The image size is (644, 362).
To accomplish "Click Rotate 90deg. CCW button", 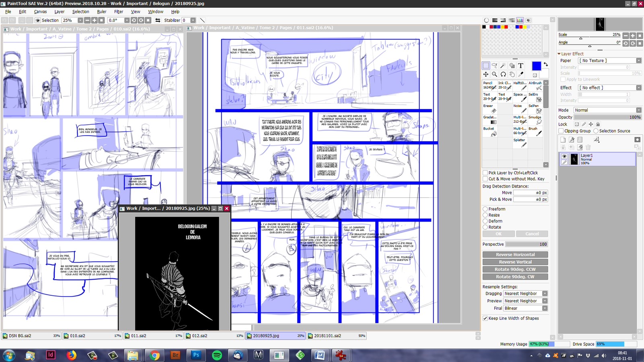I will point(515,269).
